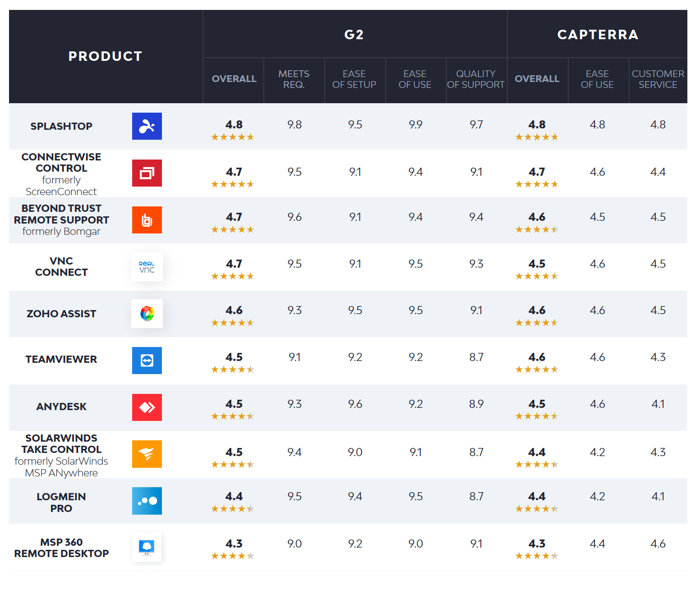Click the RealVNC logo icon
This screenshot has width=700, height=594.
(x=147, y=267)
